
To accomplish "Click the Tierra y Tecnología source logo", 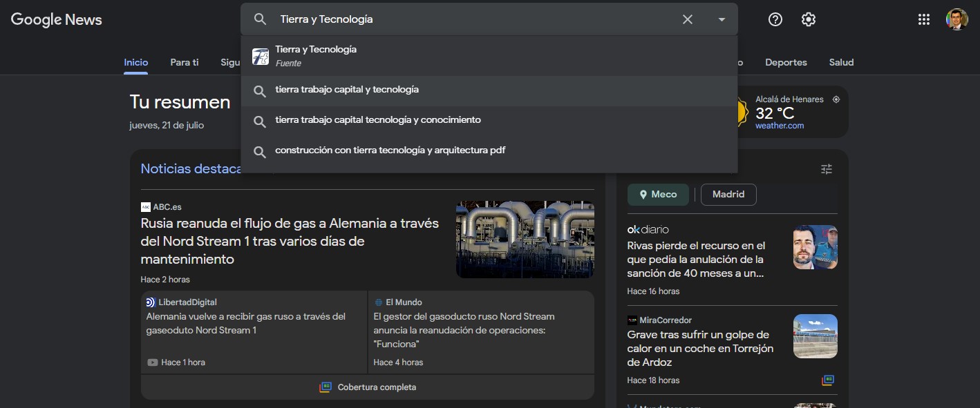I will point(261,57).
